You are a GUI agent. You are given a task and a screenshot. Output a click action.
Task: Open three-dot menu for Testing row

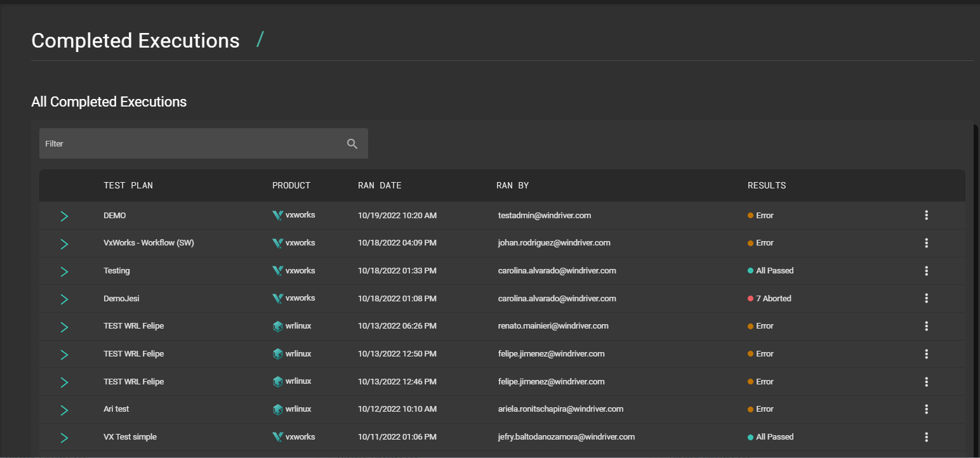click(x=926, y=271)
